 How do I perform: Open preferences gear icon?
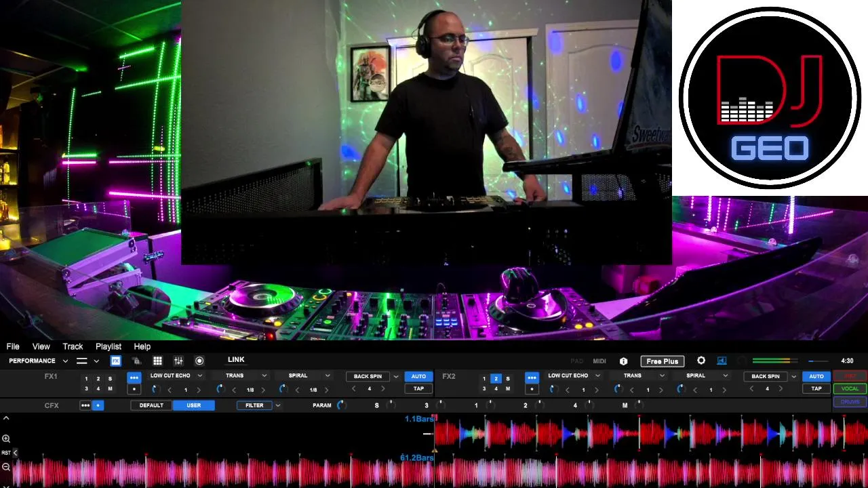701,361
